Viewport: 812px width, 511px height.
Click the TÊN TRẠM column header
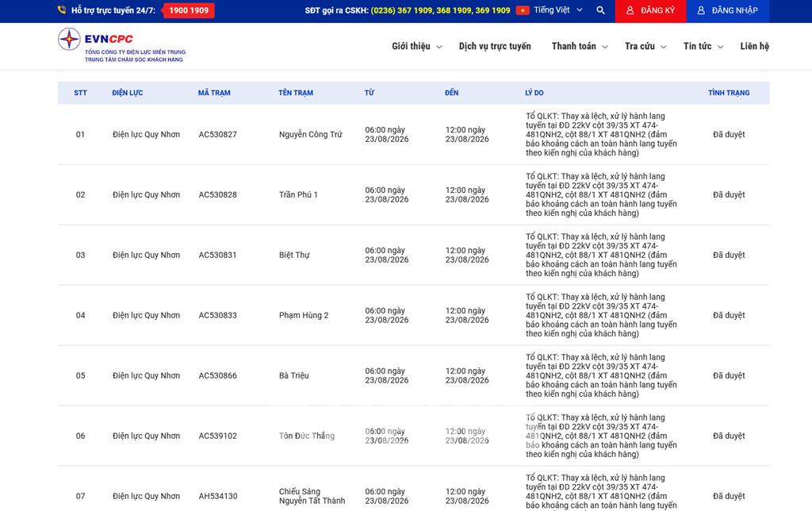296,93
